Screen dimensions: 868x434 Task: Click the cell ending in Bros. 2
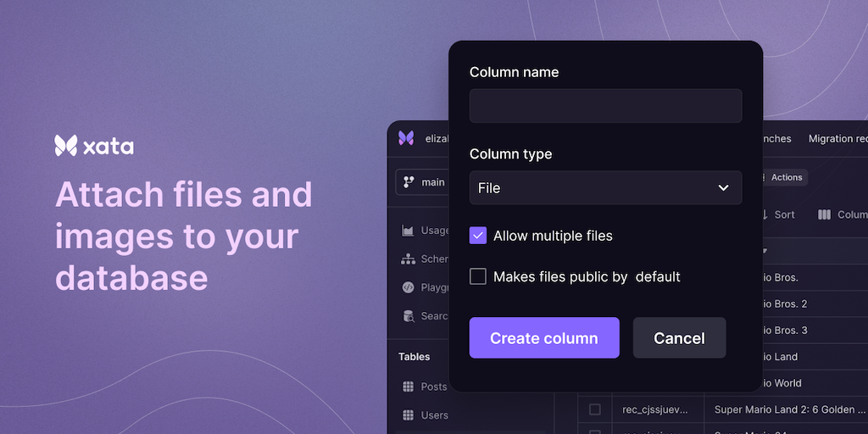pos(815,304)
